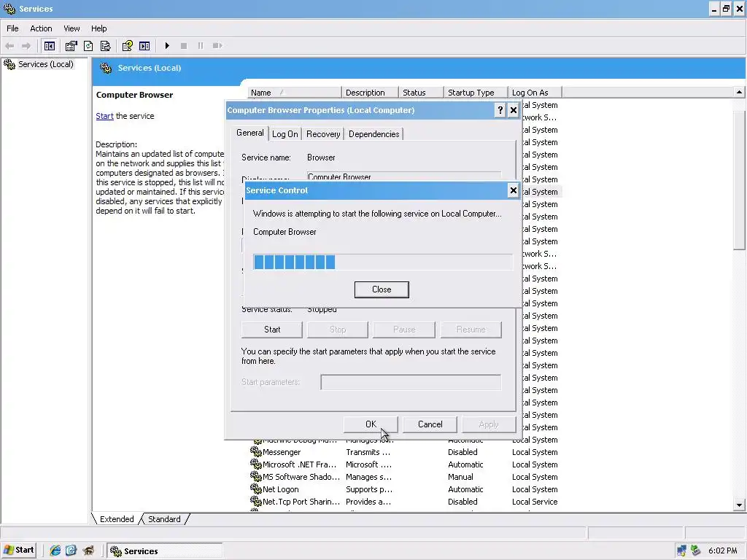The height and width of the screenshot is (560, 747).
Task: Click the 6:02 PM clock in tray
Action: [722, 551]
